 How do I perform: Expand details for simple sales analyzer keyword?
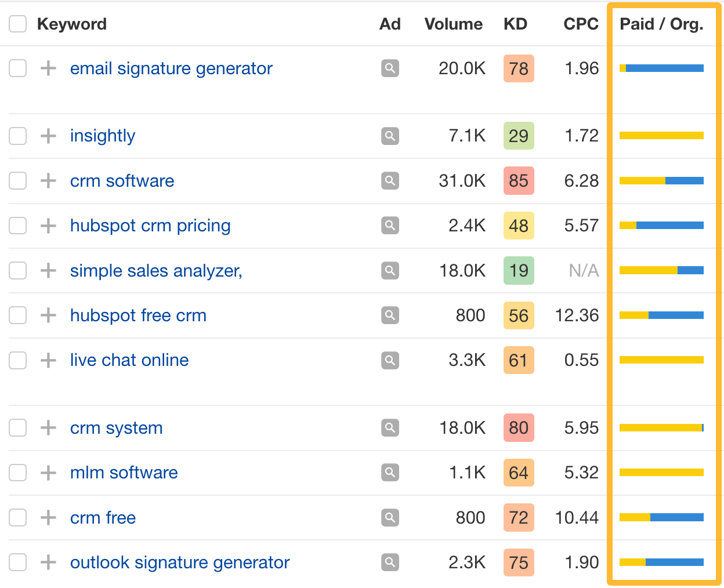pyautogui.click(x=48, y=270)
